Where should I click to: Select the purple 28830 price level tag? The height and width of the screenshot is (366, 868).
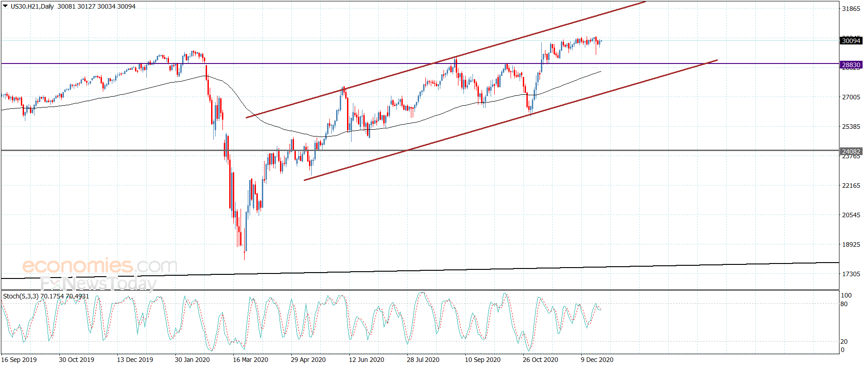coord(851,65)
